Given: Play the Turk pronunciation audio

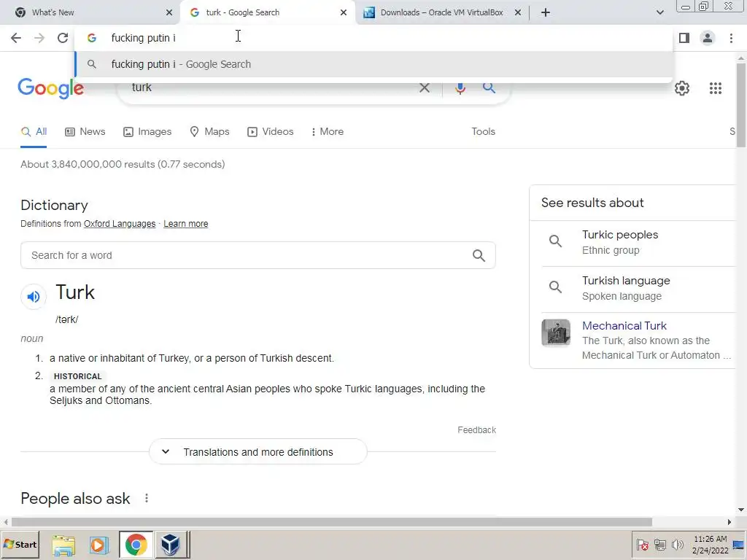Looking at the screenshot, I should click(34, 297).
